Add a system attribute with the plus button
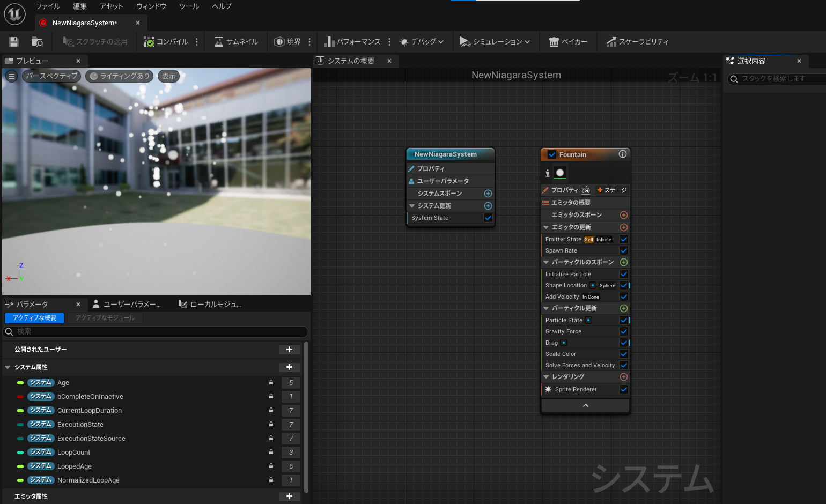Screen dimensions: 826x504 (290, 367)
